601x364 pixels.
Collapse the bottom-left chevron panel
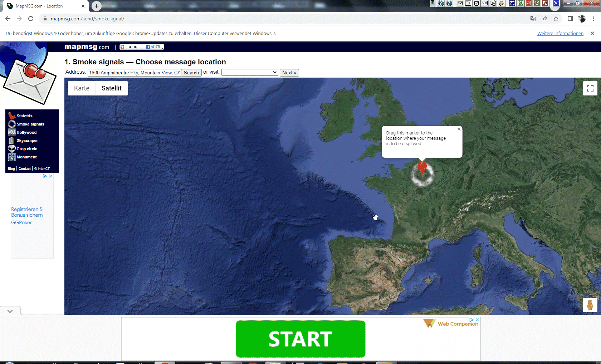10,311
